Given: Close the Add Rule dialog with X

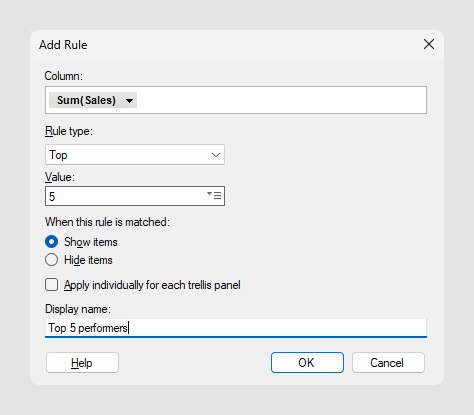Looking at the screenshot, I should point(429,44).
